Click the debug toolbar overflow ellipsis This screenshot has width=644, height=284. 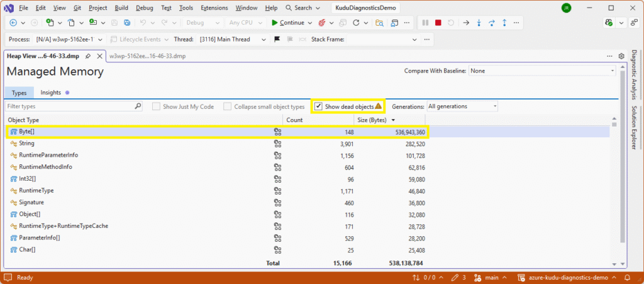click(517, 23)
